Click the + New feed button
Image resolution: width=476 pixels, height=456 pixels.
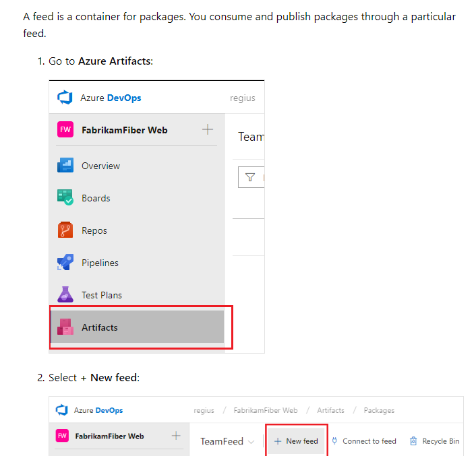pyautogui.click(x=296, y=441)
